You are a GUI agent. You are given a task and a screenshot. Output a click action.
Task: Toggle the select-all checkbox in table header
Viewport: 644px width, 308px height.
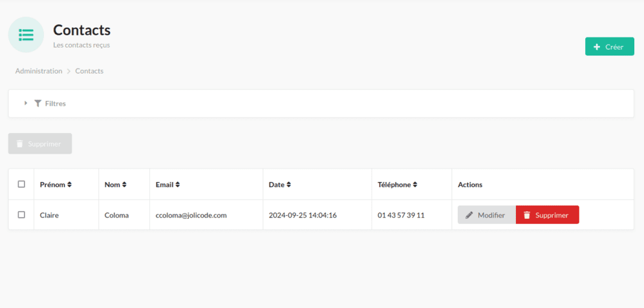[x=21, y=184]
